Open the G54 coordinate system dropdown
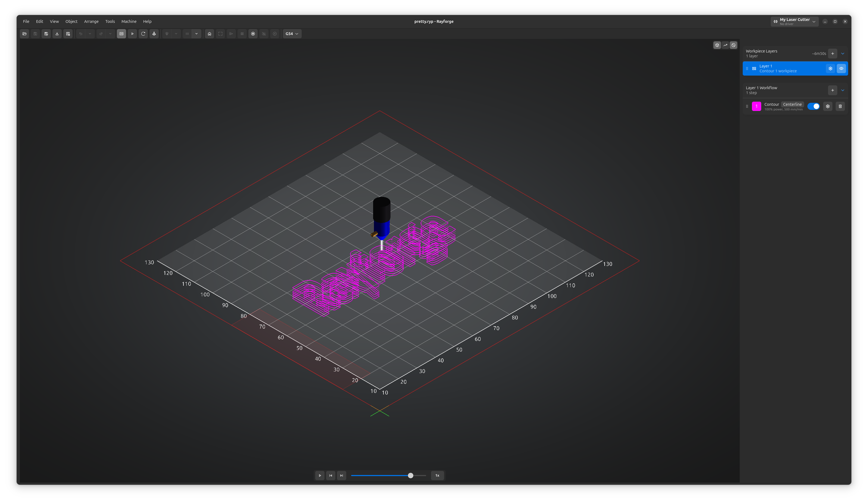This screenshot has height=503, width=868. 292,34
